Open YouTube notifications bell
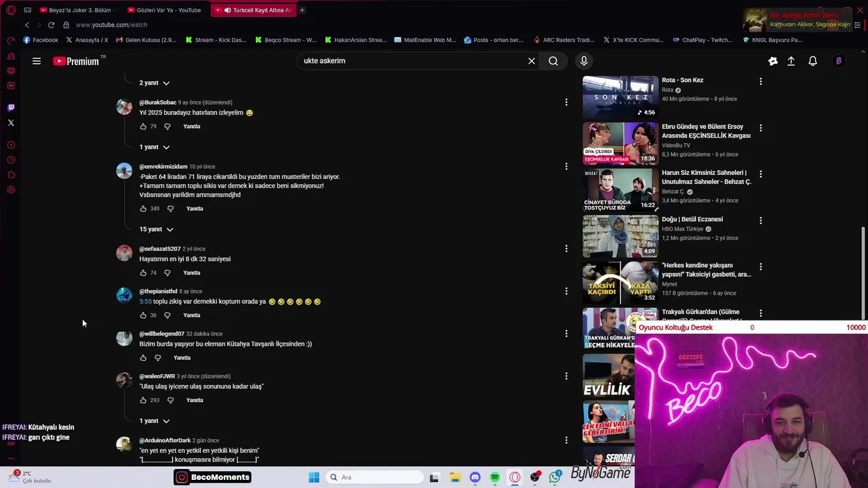 [x=812, y=61]
